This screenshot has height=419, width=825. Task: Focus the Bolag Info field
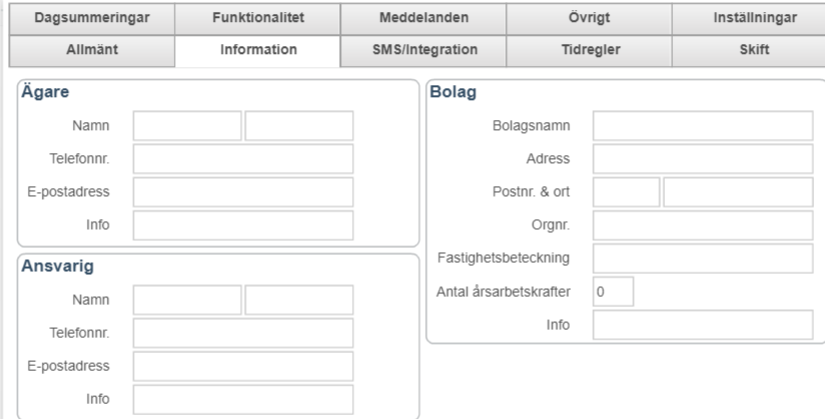coord(702,325)
